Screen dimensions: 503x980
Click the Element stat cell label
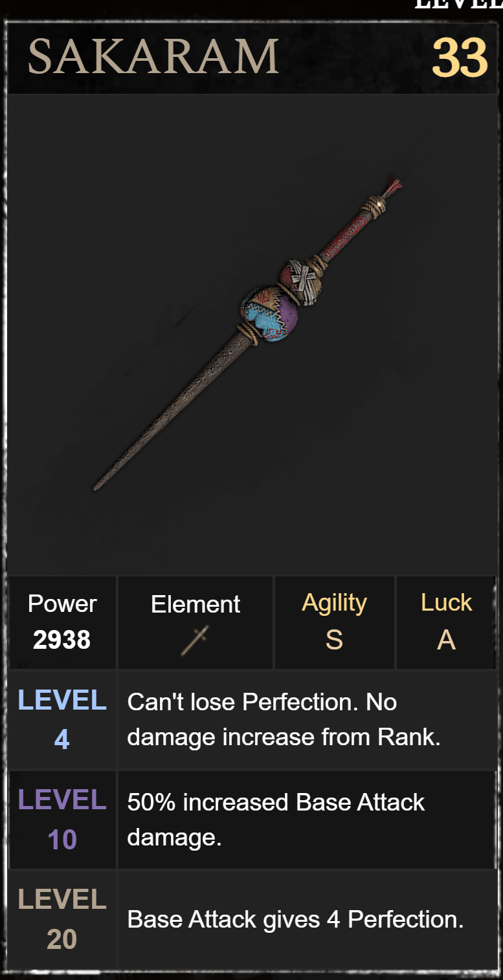196,604
